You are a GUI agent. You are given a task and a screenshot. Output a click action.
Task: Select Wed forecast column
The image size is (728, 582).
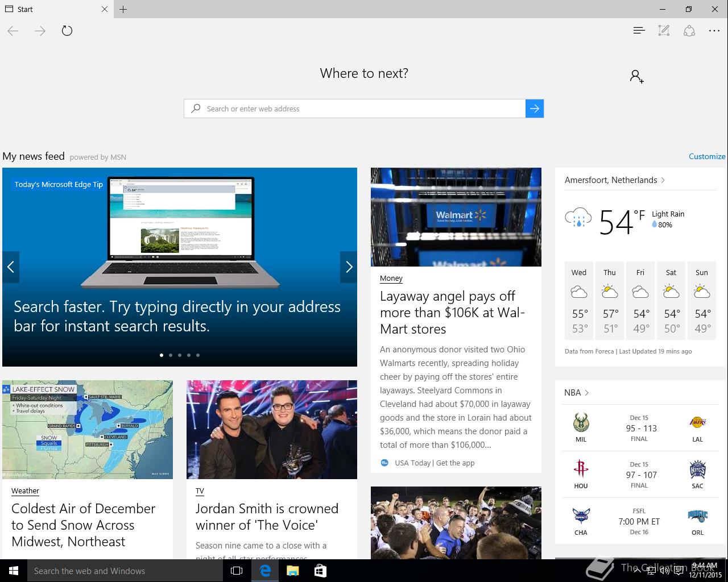(579, 301)
